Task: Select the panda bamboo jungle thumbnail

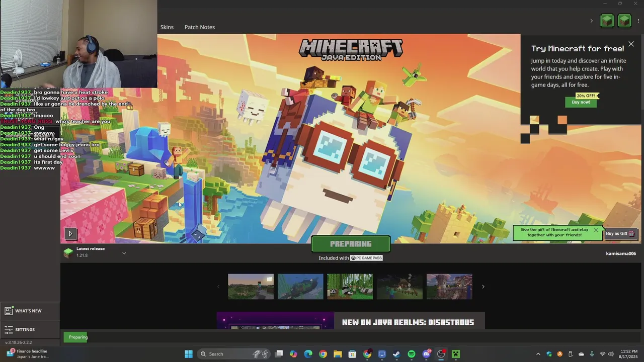Action: (x=350, y=287)
